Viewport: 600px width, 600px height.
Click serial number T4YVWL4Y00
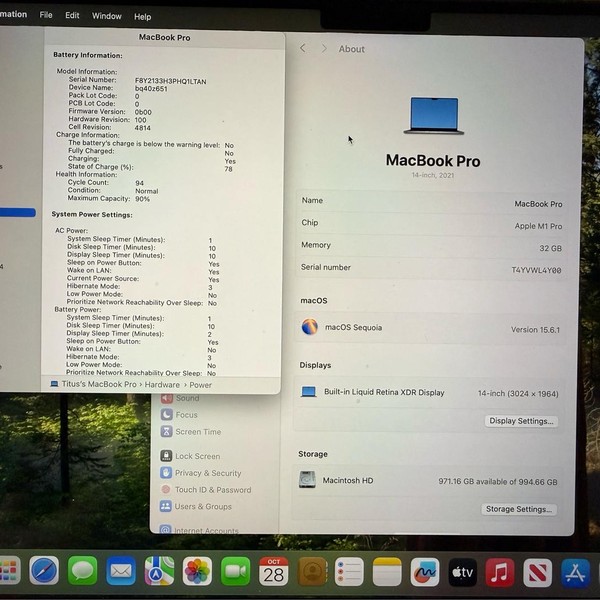pos(536,270)
